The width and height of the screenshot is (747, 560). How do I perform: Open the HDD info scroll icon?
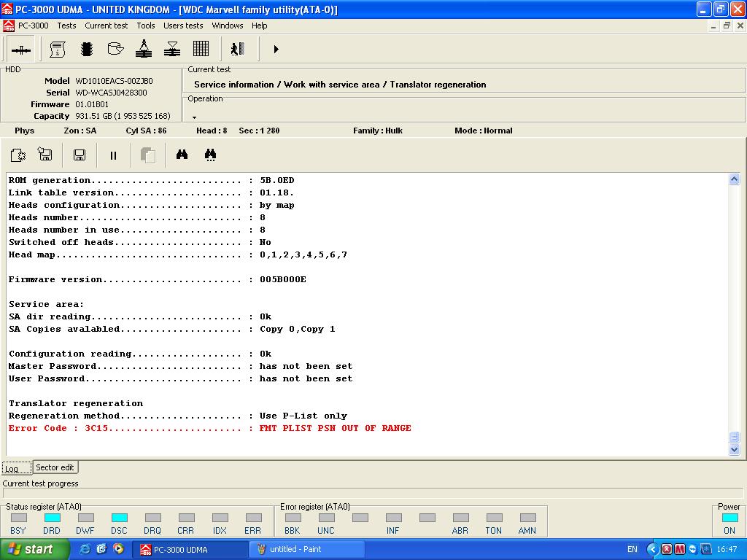[58, 49]
